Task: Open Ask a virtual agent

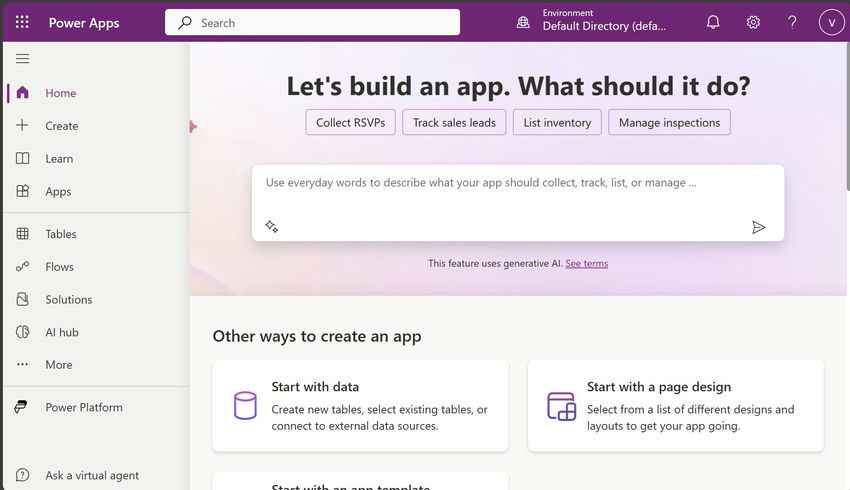Action: pyautogui.click(x=92, y=475)
